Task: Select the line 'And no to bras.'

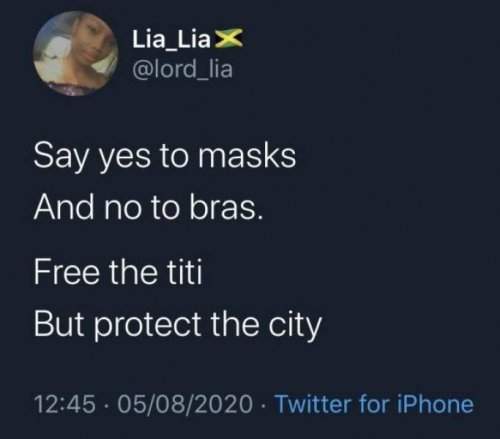Action: point(149,207)
